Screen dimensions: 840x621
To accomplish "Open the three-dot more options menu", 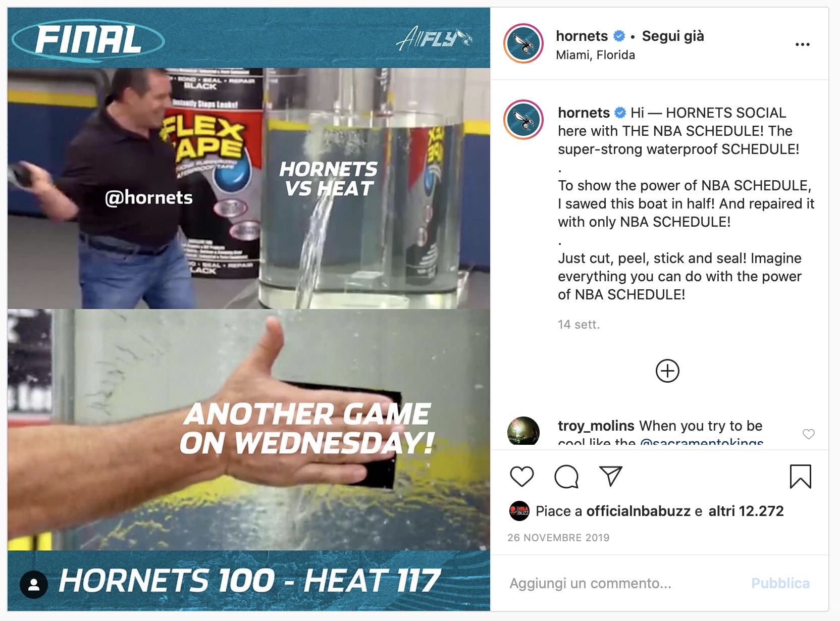I will 802,44.
